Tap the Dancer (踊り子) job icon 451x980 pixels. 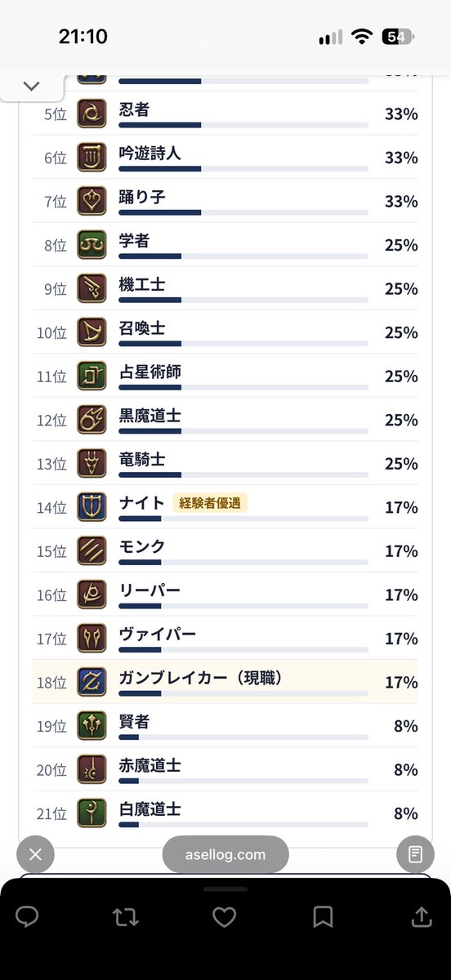click(x=92, y=201)
